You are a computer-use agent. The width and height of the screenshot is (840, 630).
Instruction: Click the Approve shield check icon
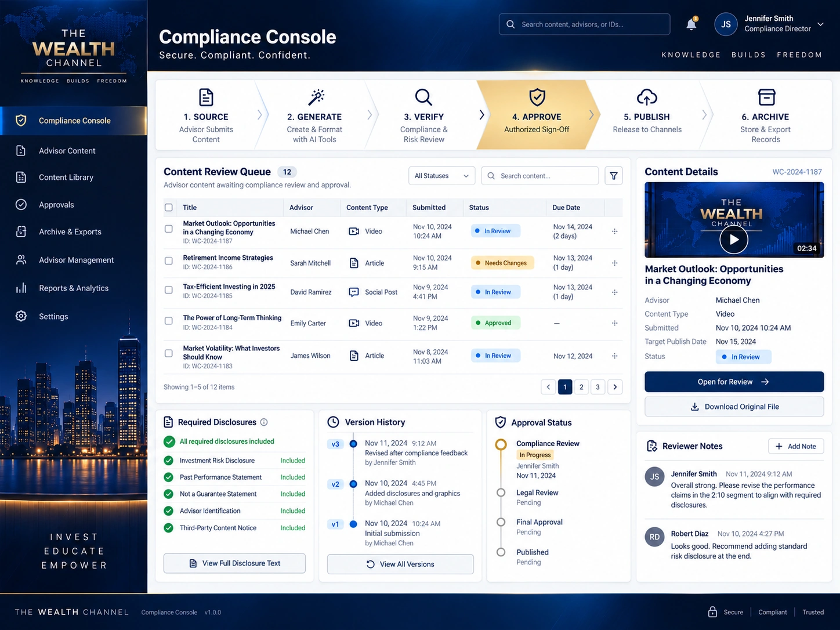(x=537, y=97)
